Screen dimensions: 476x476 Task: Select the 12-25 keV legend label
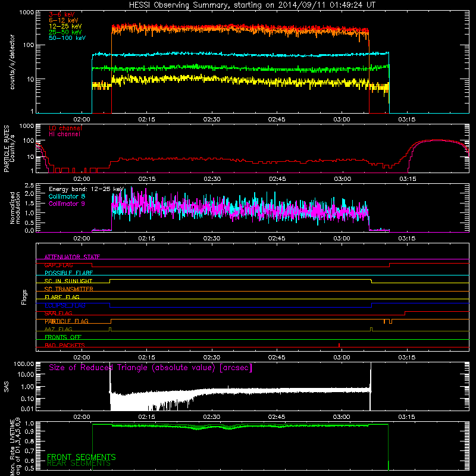tap(65, 26)
